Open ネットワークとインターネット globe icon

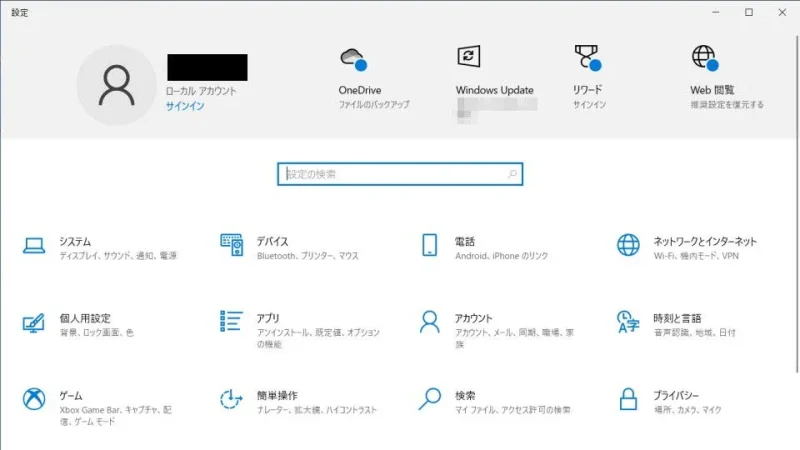pos(628,245)
